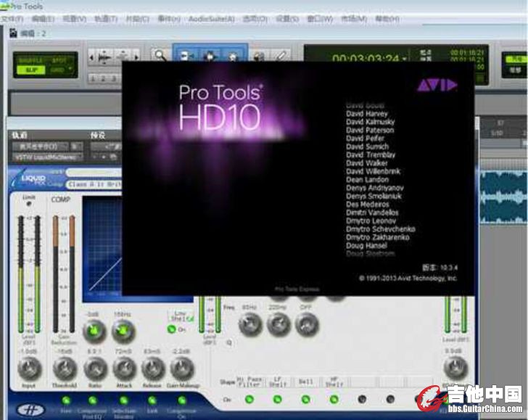Click the Release knob
The height and width of the screenshot is (420, 528).
152,368
